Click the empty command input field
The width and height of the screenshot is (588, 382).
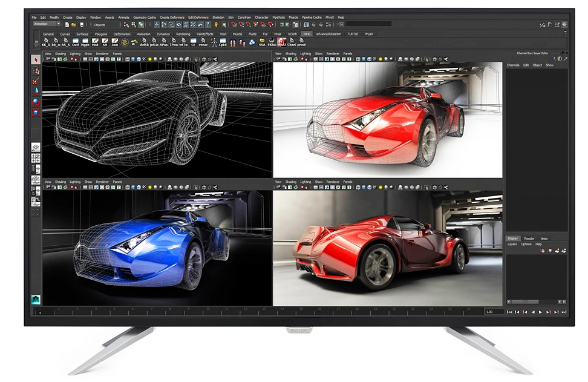[x=368, y=24]
